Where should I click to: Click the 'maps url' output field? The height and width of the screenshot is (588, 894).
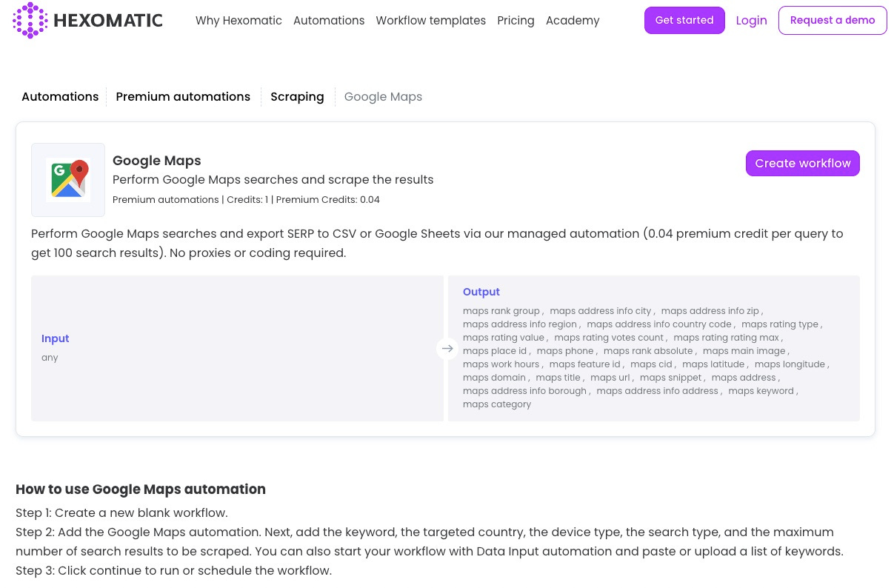tap(610, 378)
